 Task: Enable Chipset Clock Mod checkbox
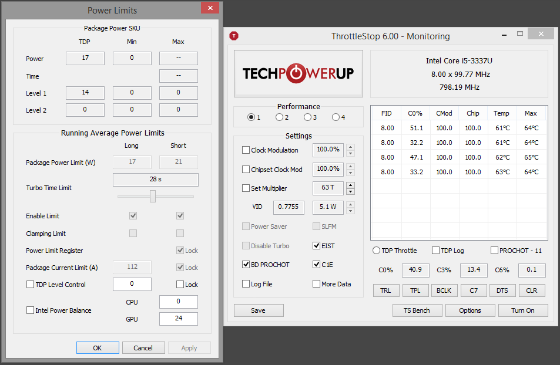[246, 169]
